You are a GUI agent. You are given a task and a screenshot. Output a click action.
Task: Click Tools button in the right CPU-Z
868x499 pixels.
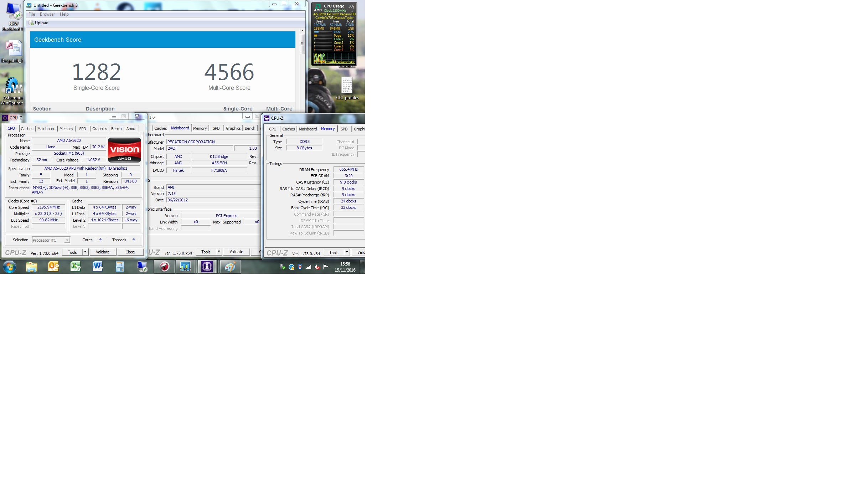coord(334,252)
